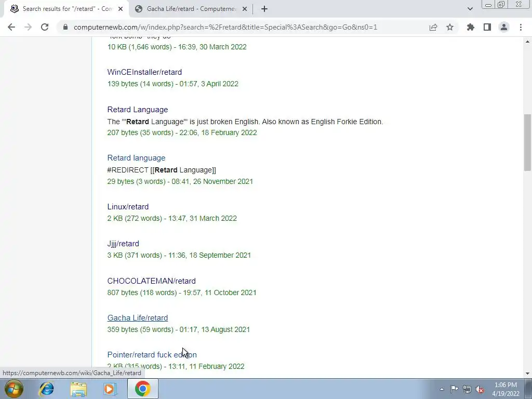Show hidden system tray icons

pos(442,389)
